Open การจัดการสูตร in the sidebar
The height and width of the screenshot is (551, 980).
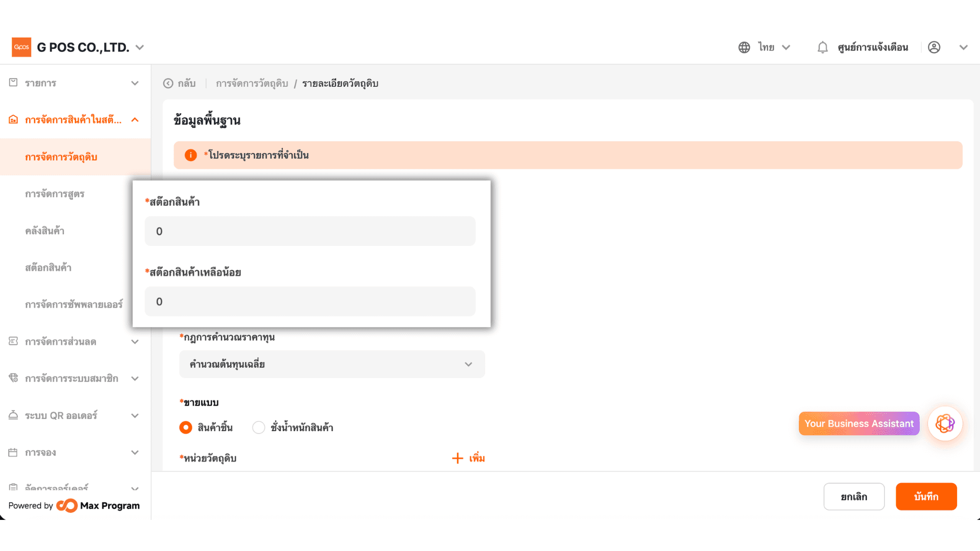pos(55,194)
